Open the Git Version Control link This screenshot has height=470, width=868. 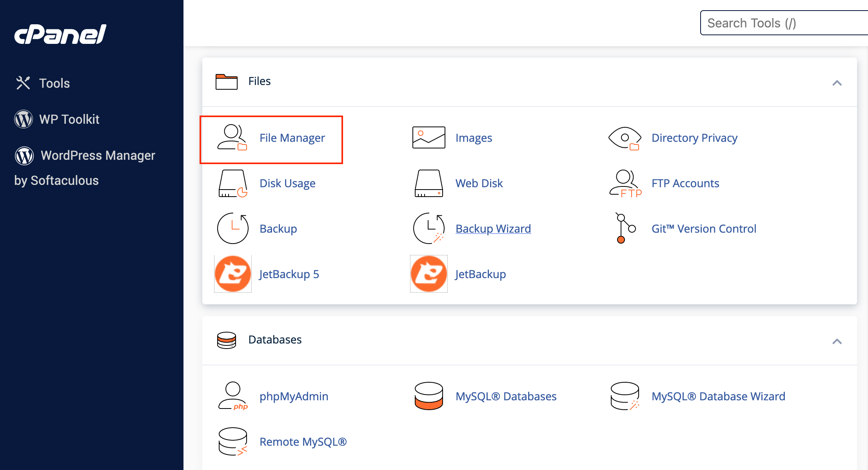tap(704, 229)
